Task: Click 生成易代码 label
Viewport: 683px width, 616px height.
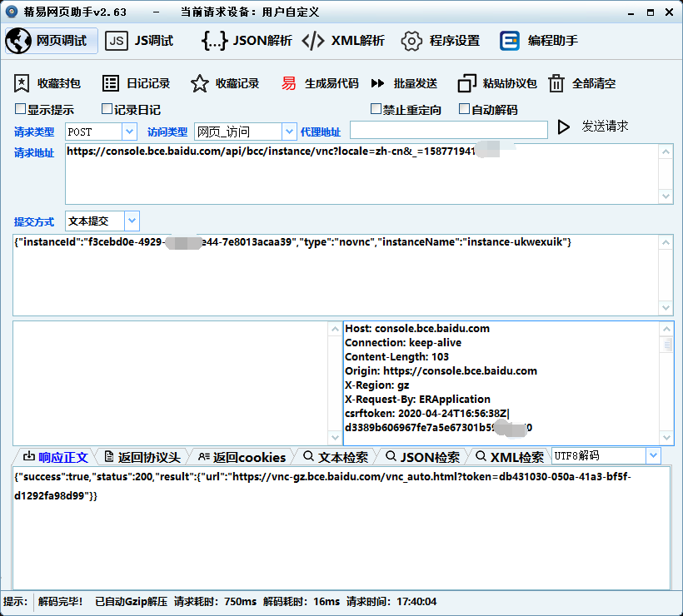Action: pyautogui.click(x=332, y=83)
